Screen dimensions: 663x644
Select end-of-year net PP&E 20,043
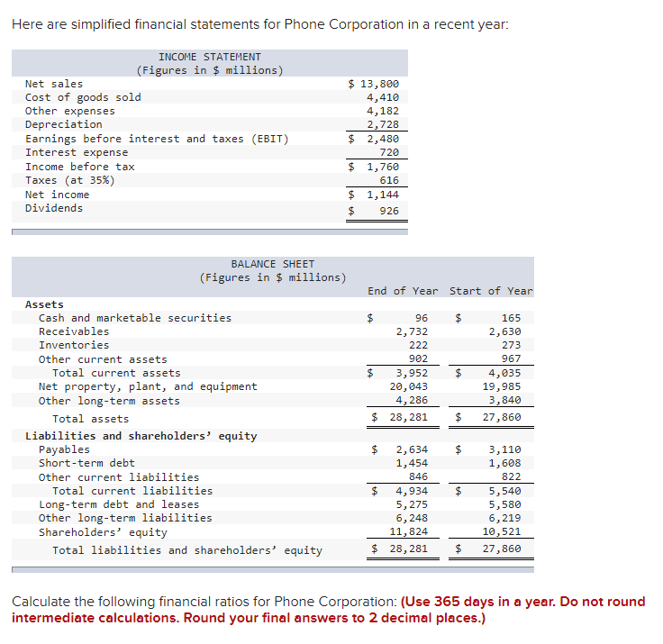pos(408,386)
